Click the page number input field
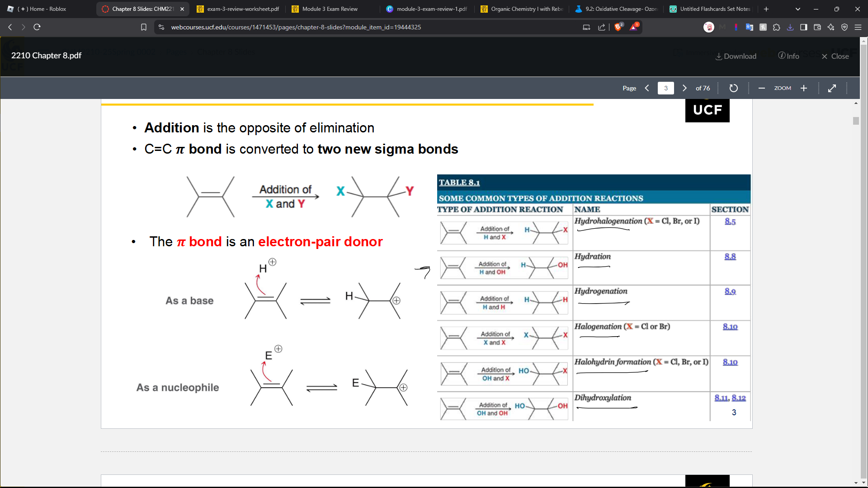Screen dimensions: 868x488 pyautogui.click(x=665, y=88)
